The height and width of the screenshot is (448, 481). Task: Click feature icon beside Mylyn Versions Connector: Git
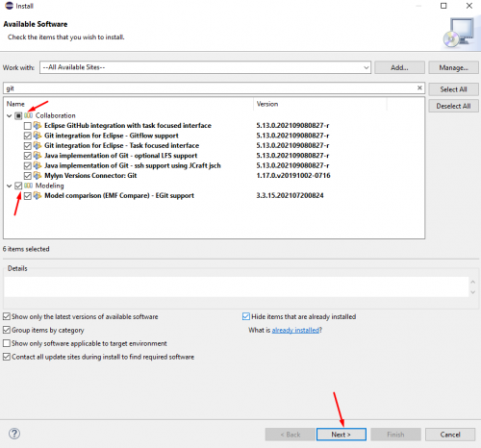pyautogui.click(x=38, y=176)
